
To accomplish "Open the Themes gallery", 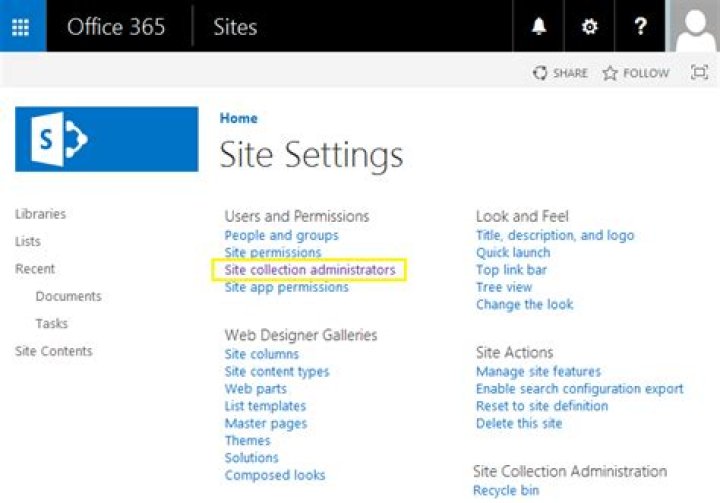I will click(248, 441).
